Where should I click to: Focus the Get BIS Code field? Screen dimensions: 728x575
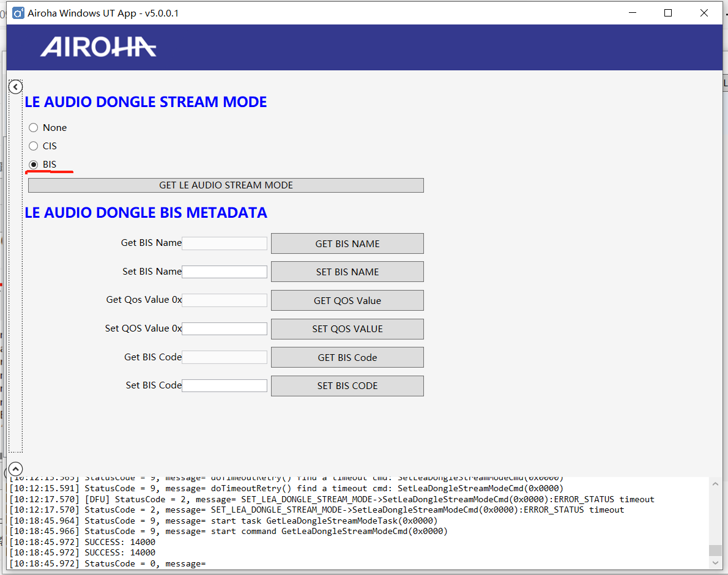click(x=225, y=357)
